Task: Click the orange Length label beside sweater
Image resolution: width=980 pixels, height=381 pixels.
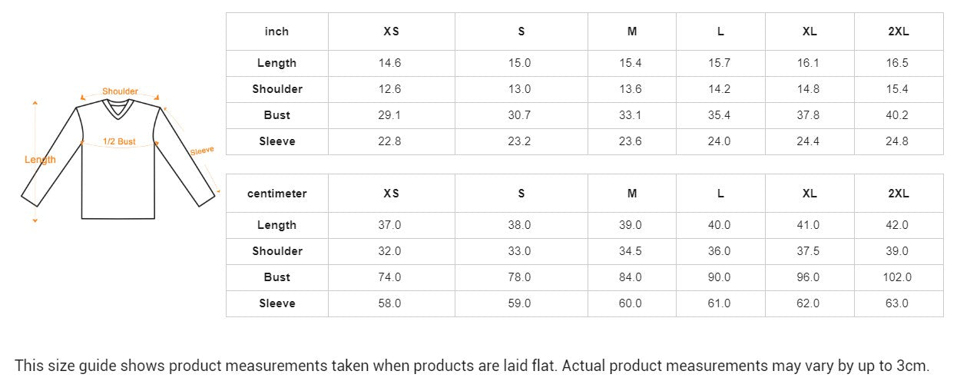Action: pos(40,160)
